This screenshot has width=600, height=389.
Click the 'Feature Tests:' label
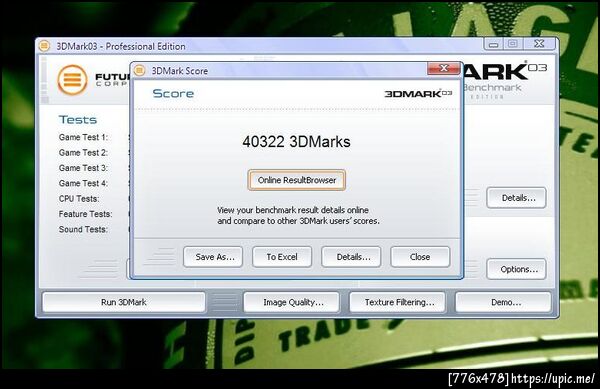[85, 214]
